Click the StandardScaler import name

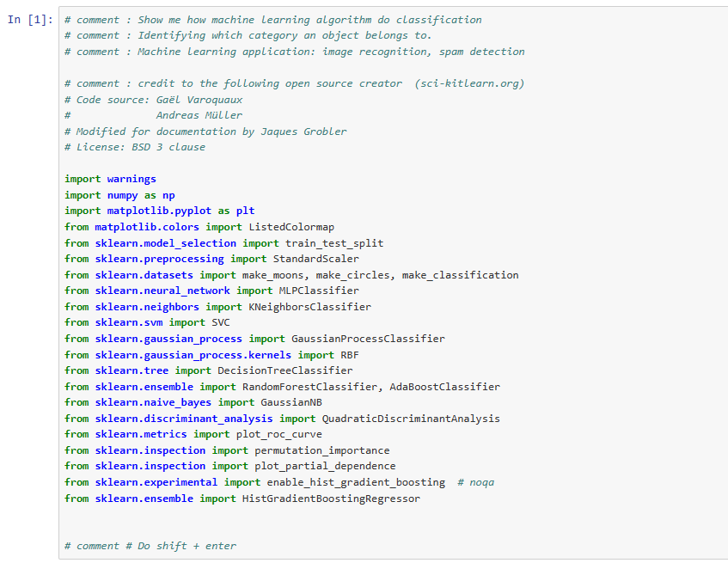315,259
